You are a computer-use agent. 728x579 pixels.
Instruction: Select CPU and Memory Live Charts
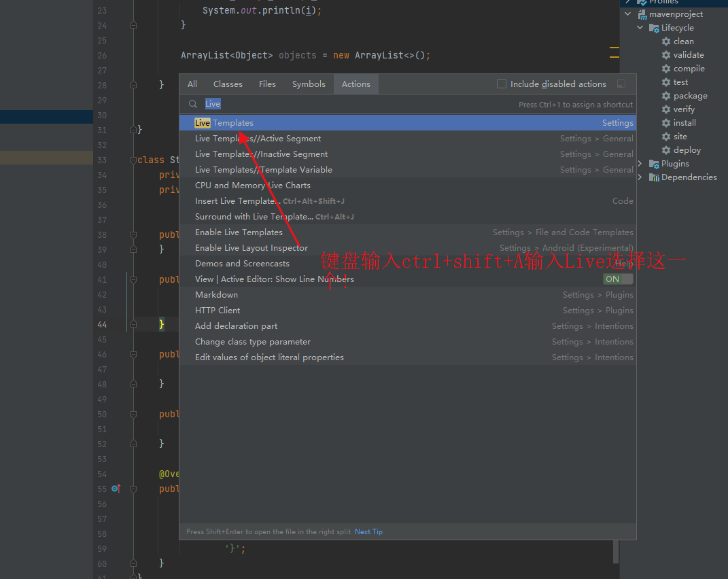point(408,186)
